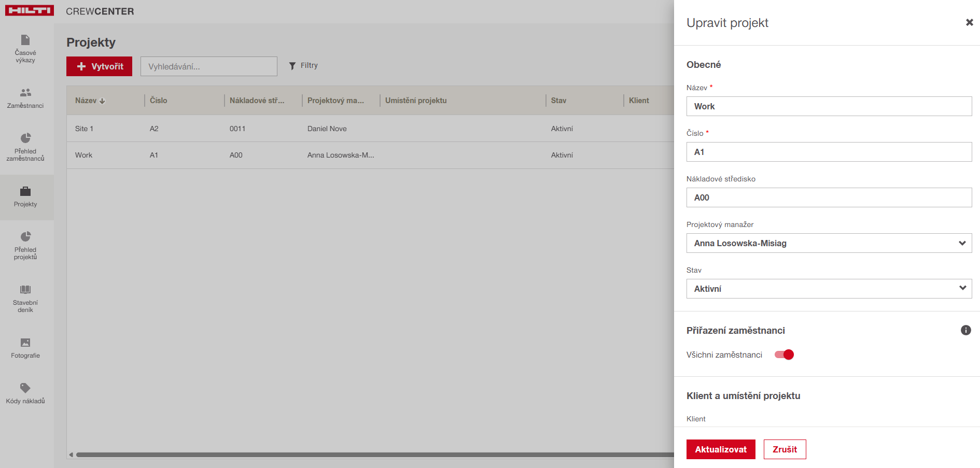Open the Stavební deník book icon
Viewport: 980px width, 468px height.
pos(25,290)
